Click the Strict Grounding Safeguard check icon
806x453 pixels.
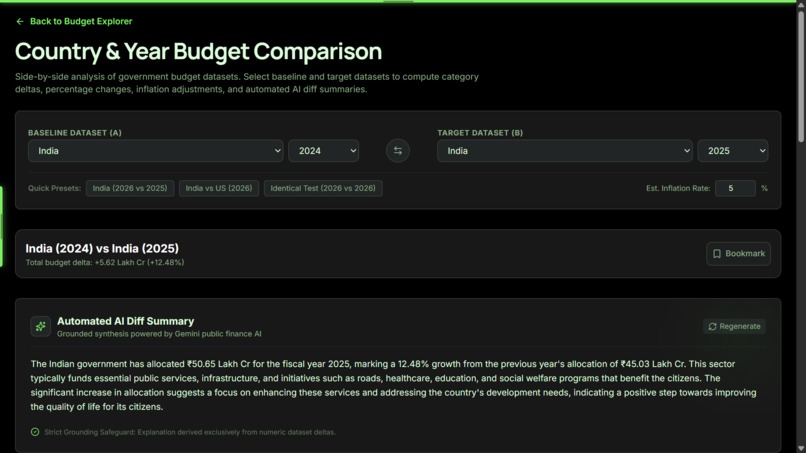35,432
